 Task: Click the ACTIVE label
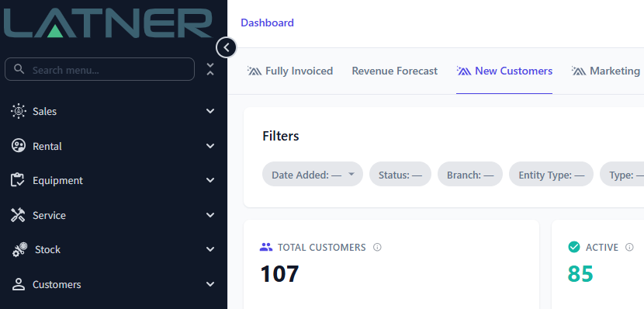tap(601, 248)
